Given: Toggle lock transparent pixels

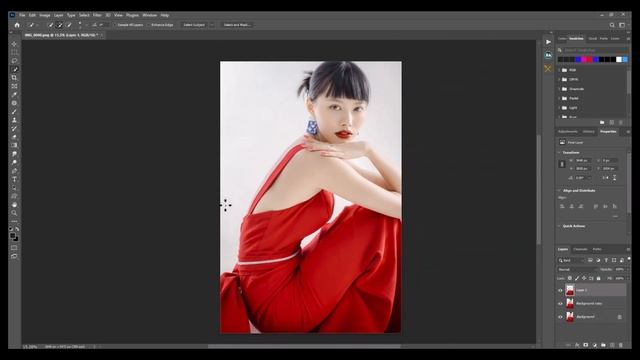Looking at the screenshot, I should point(570,278).
